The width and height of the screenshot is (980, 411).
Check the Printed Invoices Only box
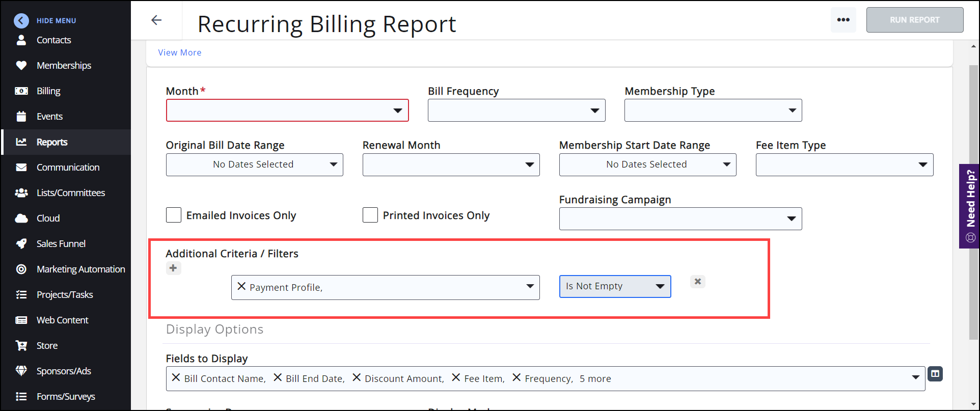tap(370, 215)
